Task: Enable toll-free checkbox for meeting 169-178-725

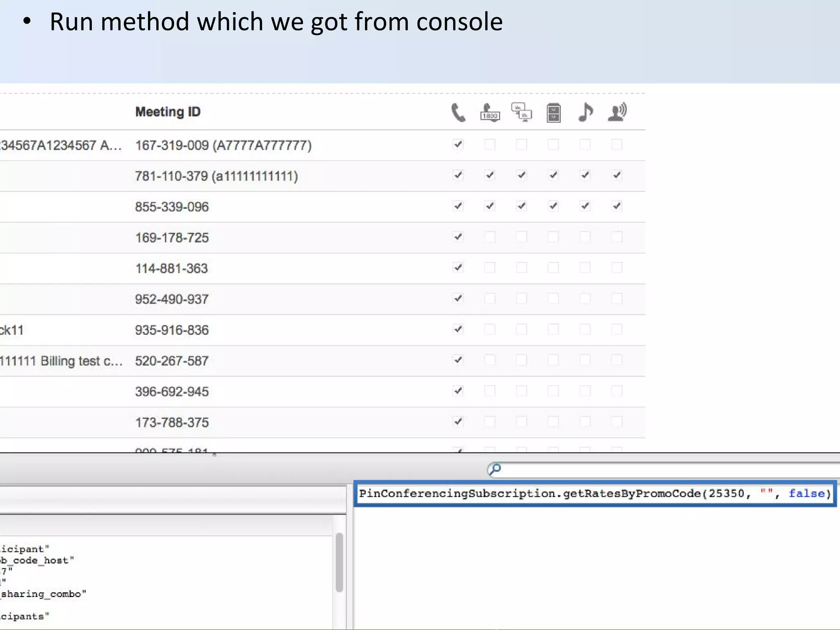Action: 490,237
